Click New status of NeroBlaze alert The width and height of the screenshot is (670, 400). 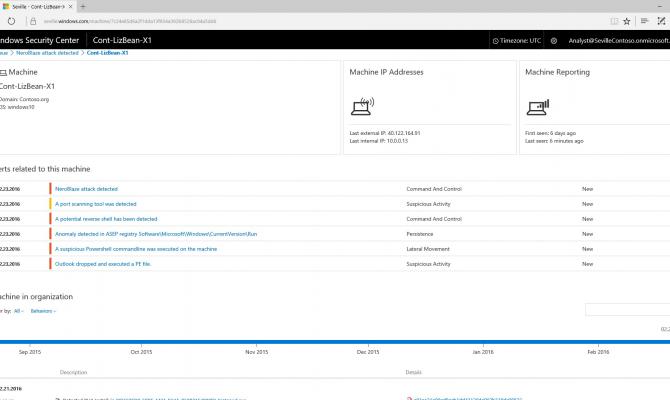tap(588, 189)
